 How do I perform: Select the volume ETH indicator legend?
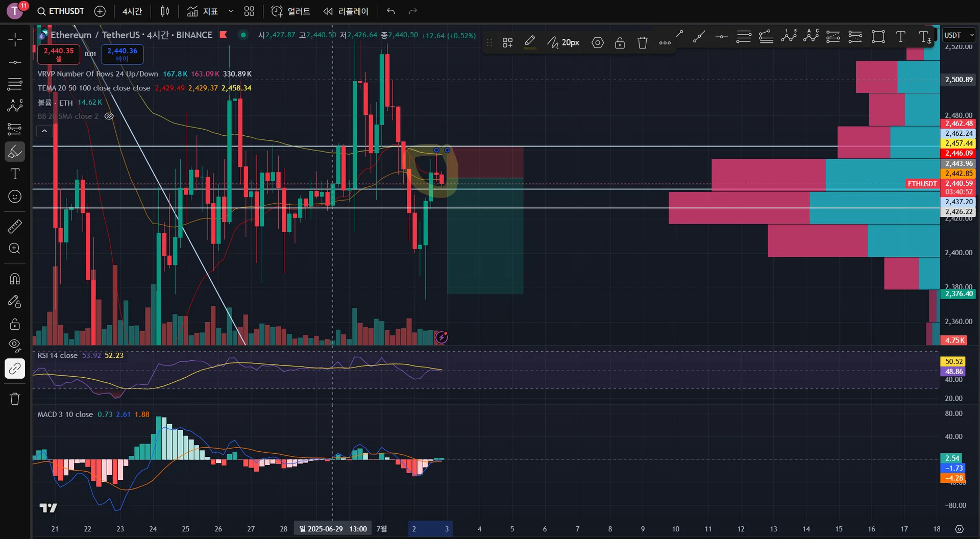[x=55, y=103]
